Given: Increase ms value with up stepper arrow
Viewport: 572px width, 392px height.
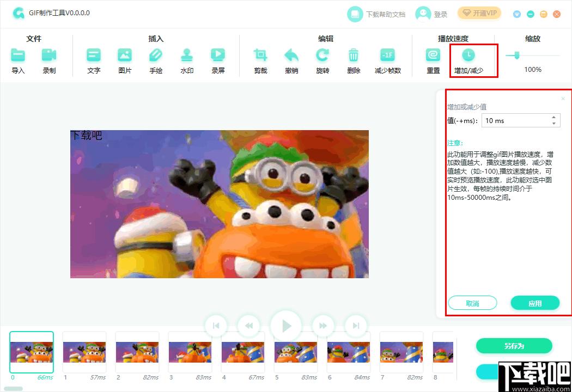Looking at the screenshot, I should [554, 118].
